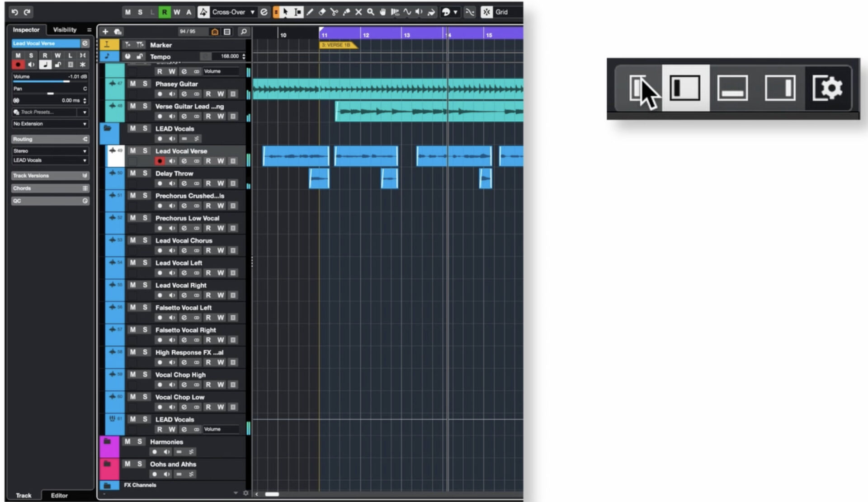Open the color tool dropdown arrow
The image size is (868, 502).
(x=455, y=12)
